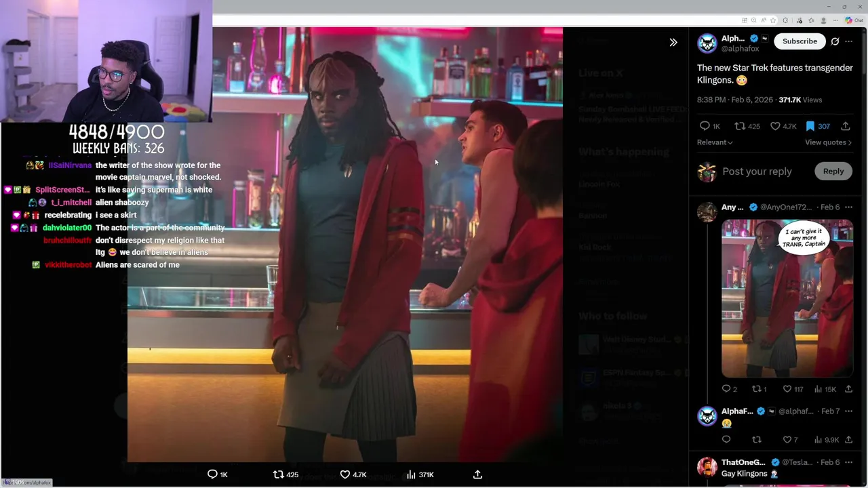Click the repost icon under AlphaF's crying emoji
This screenshot has width=868, height=488.
[757, 440]
